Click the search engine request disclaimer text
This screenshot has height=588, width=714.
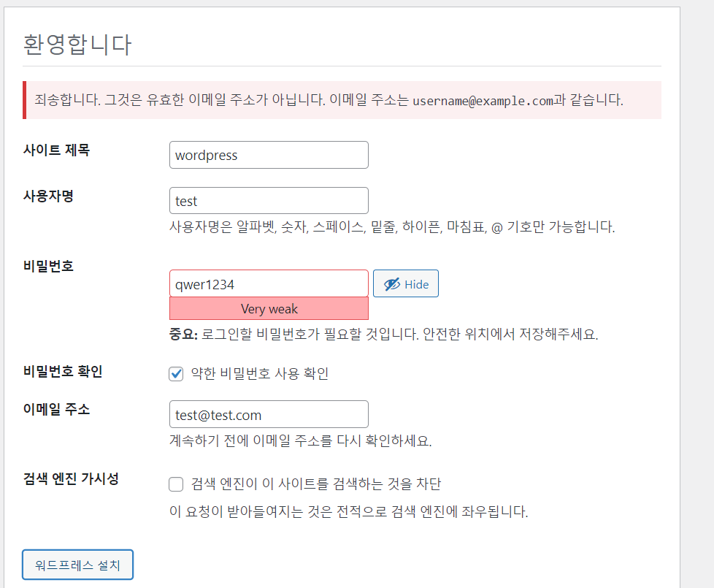pos(349,511)
